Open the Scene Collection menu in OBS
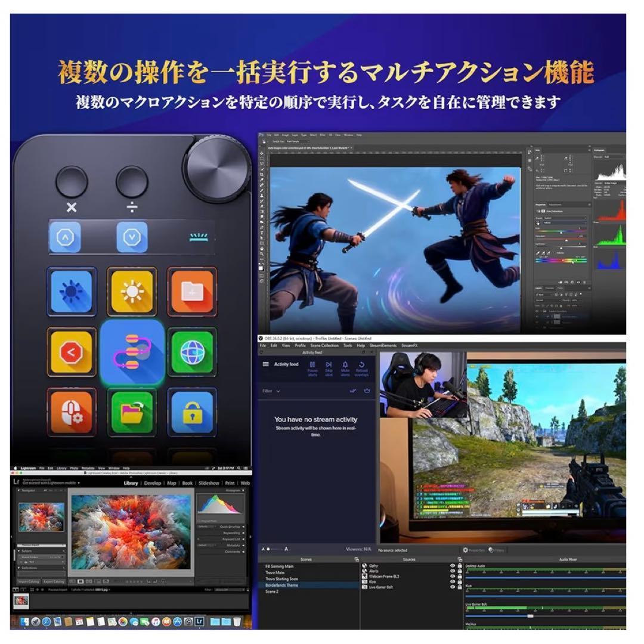The height and width of the screenshot is (644, 644). [324, 346]
